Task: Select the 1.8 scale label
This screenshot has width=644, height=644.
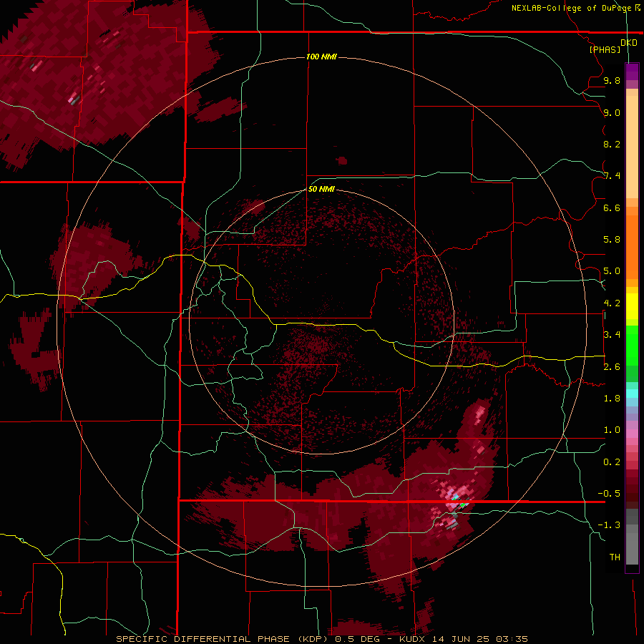Action: 612,399
